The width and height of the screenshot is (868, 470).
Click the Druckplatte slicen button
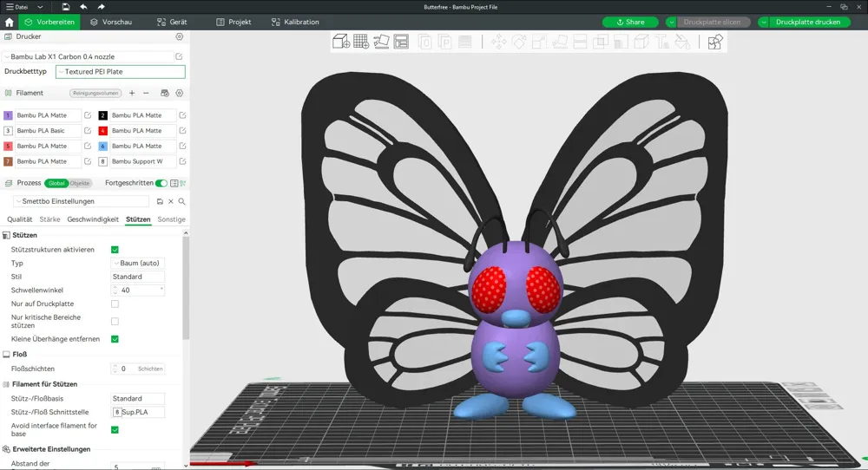712,23
